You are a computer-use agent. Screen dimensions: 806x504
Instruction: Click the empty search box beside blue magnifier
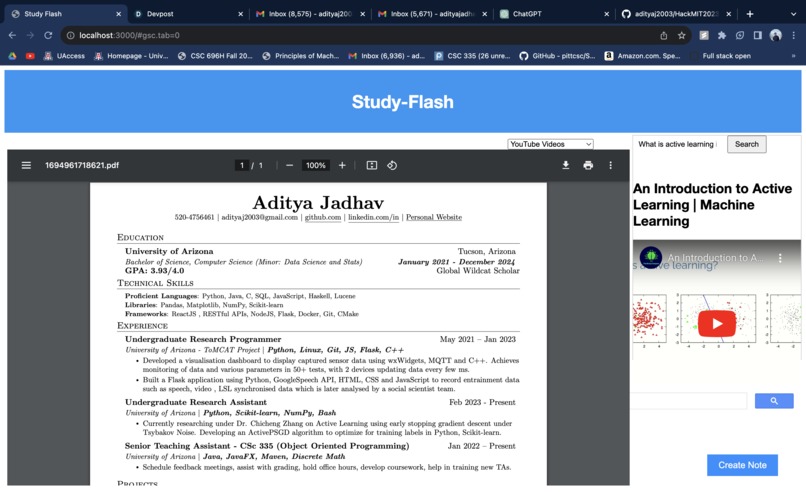click(689, 401)
